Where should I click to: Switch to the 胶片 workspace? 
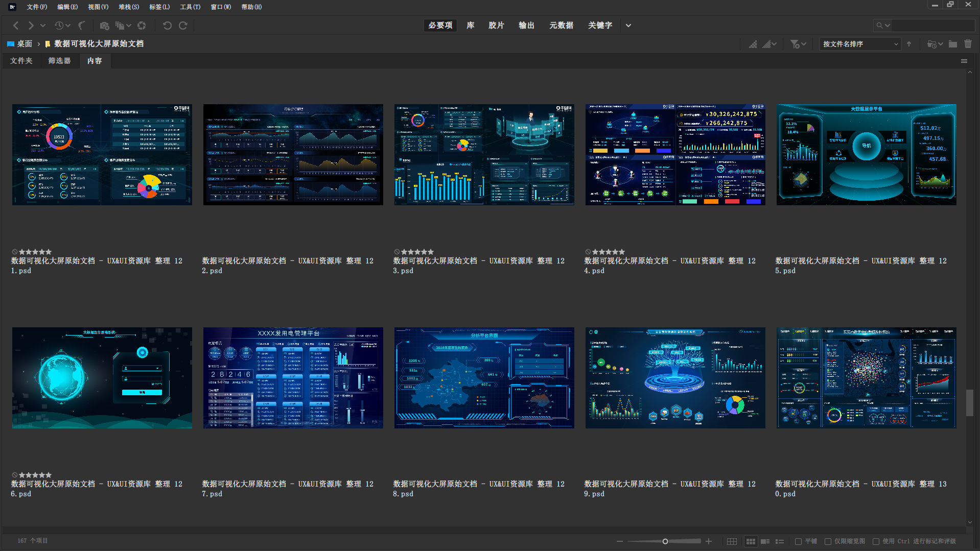click(496, 26)
